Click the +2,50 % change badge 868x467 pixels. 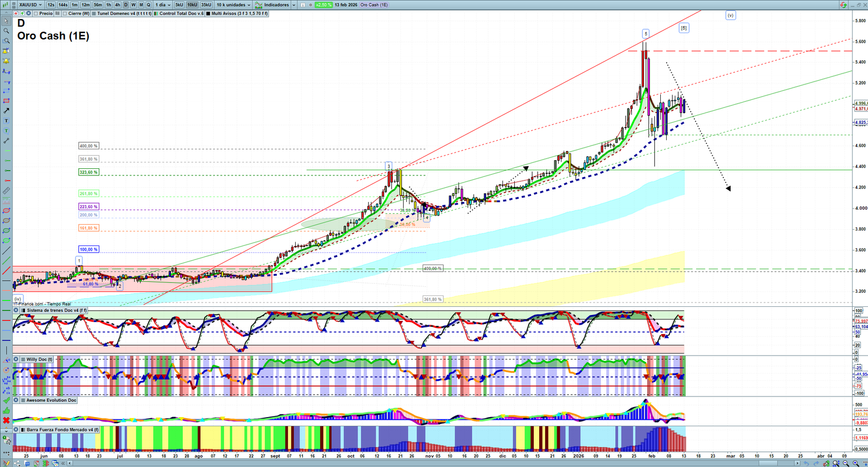tap(323, 5)
